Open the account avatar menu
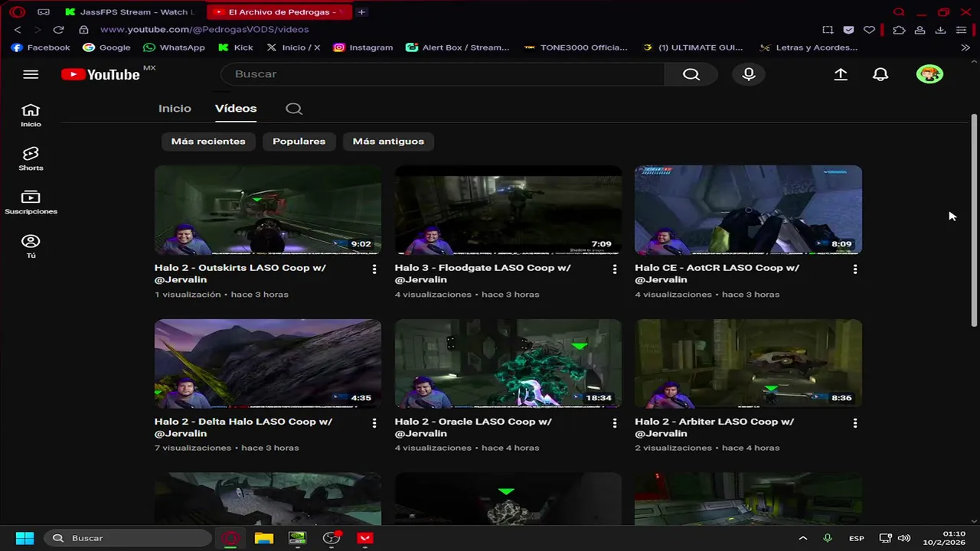Screen dimensions: 980x551 pyautogui.click(x=929, y=74)
